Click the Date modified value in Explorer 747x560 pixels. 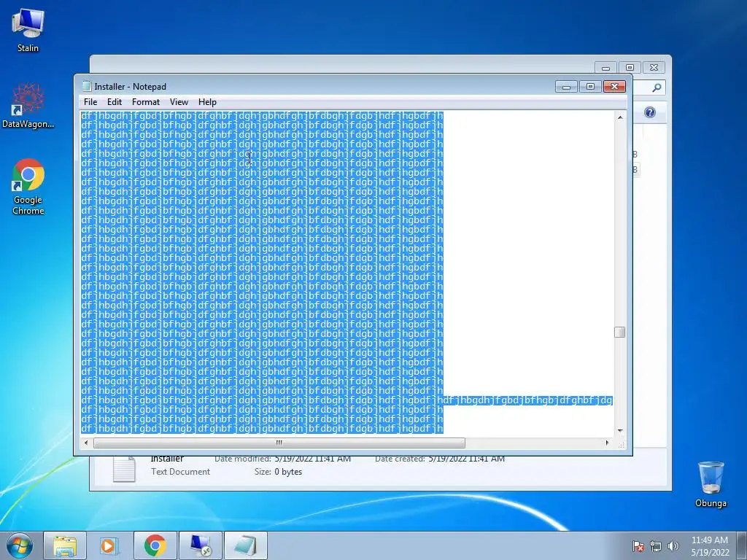[x=312, y=459]
